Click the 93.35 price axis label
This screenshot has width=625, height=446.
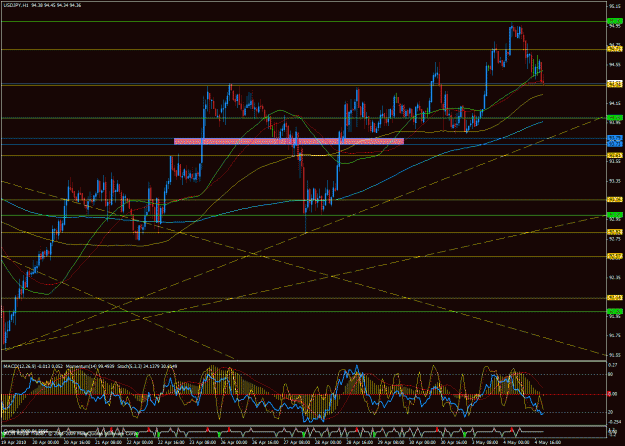(615, 181)
